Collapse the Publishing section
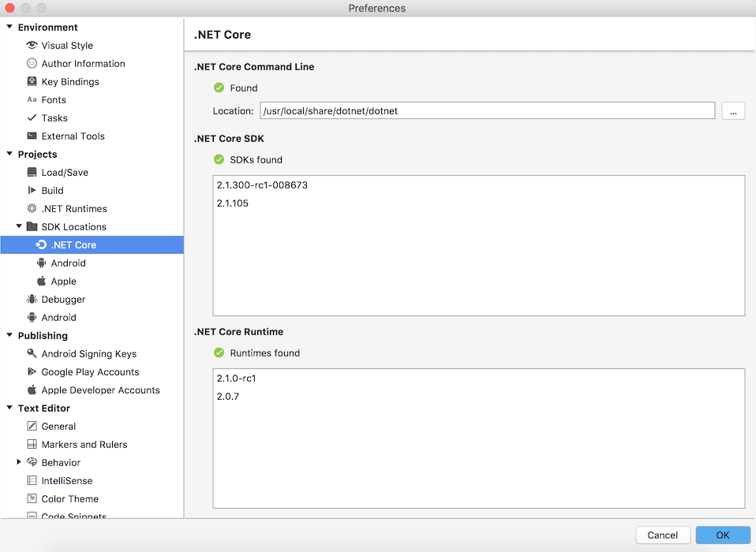 click(x=9, y=335)
